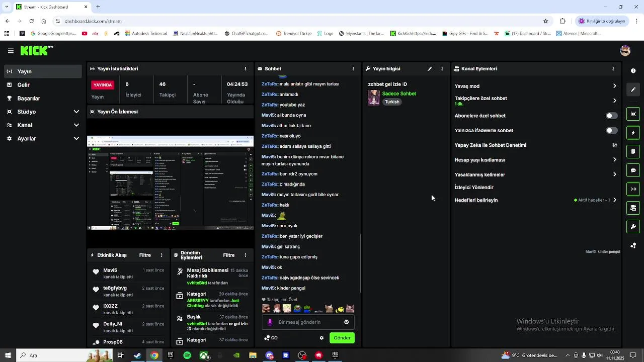Select Yayın in the left sidebar

pos(43,71)
